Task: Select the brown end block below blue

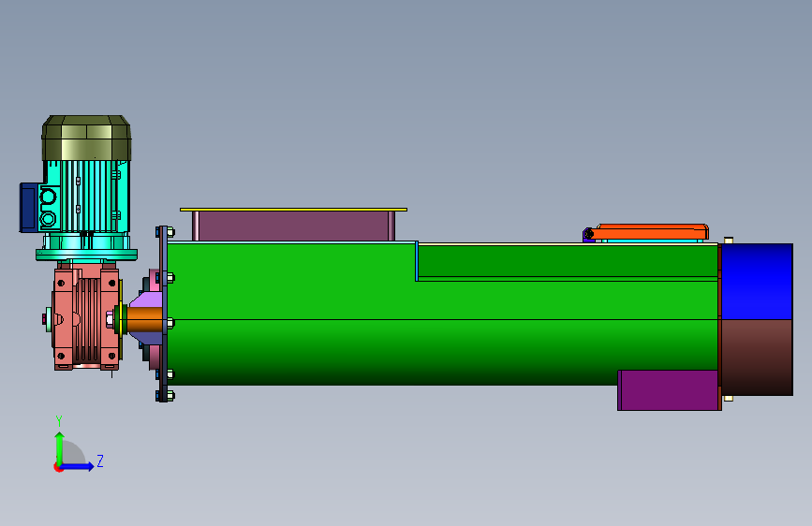Action: 757,358
